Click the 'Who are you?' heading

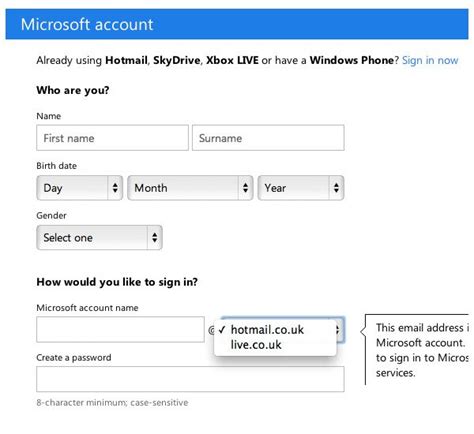pos(73,90)
